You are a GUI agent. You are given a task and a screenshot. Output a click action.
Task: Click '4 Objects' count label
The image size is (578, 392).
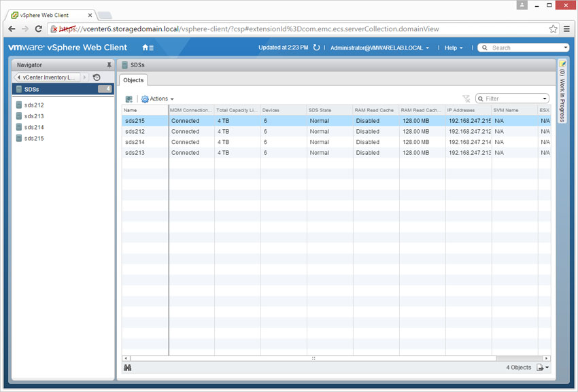coord(519,368)
